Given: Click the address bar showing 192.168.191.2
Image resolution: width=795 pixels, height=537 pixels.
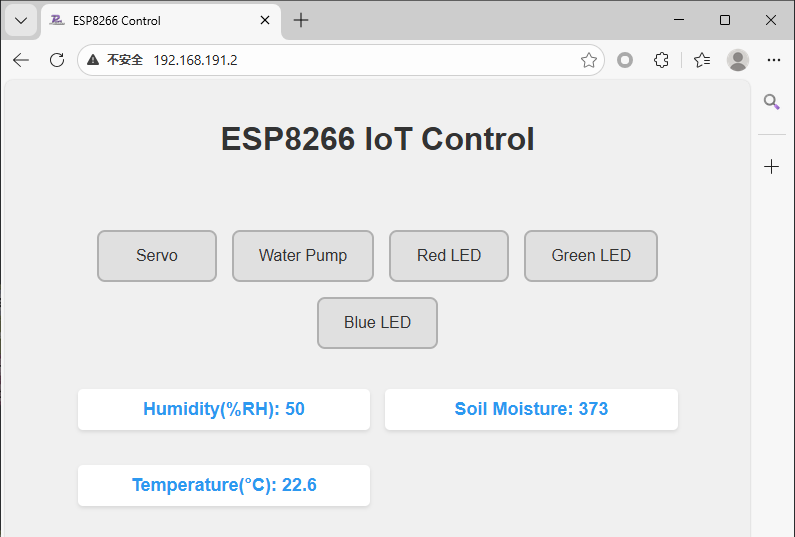Looking at the screenshot, I should [341, 60].
